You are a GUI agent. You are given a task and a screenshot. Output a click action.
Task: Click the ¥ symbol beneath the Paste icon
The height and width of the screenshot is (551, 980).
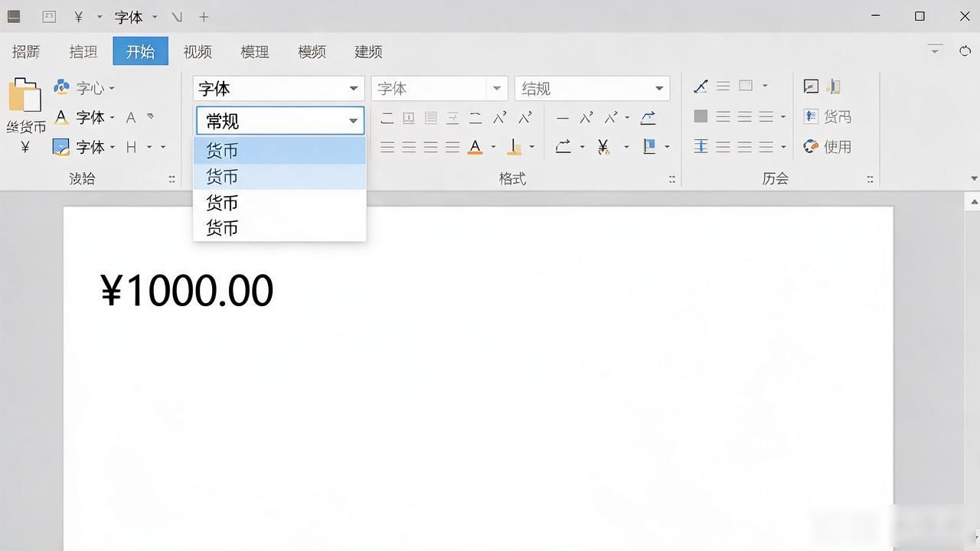24,146
